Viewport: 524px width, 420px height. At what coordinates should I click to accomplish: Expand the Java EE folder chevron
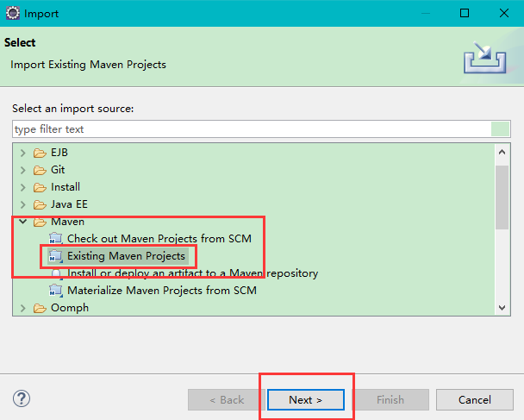point(22,204)
